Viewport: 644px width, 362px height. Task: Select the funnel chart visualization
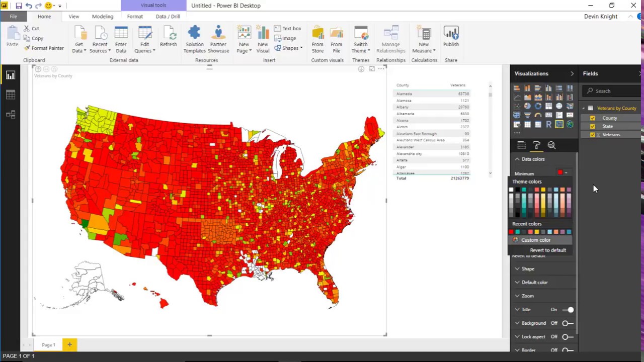click(x=527, y=115)
